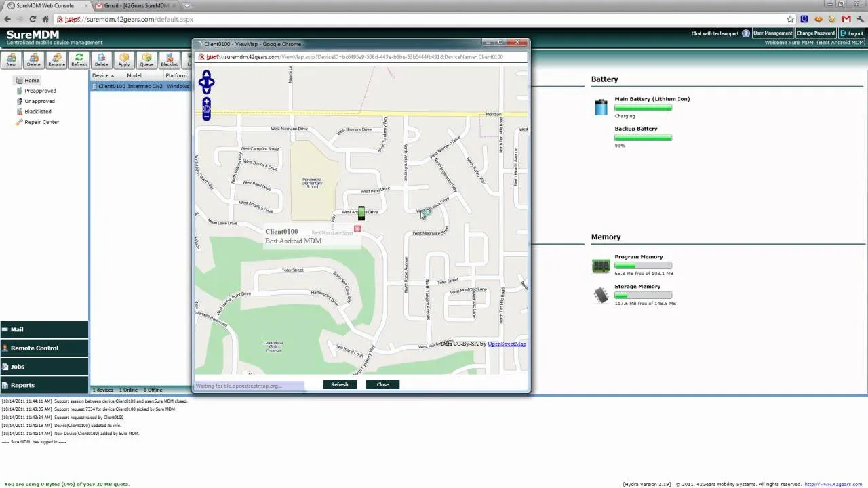The height and width of the screenshot is (488, 868).
Task: Select the Client0100 device row
Action: (141, 86)
